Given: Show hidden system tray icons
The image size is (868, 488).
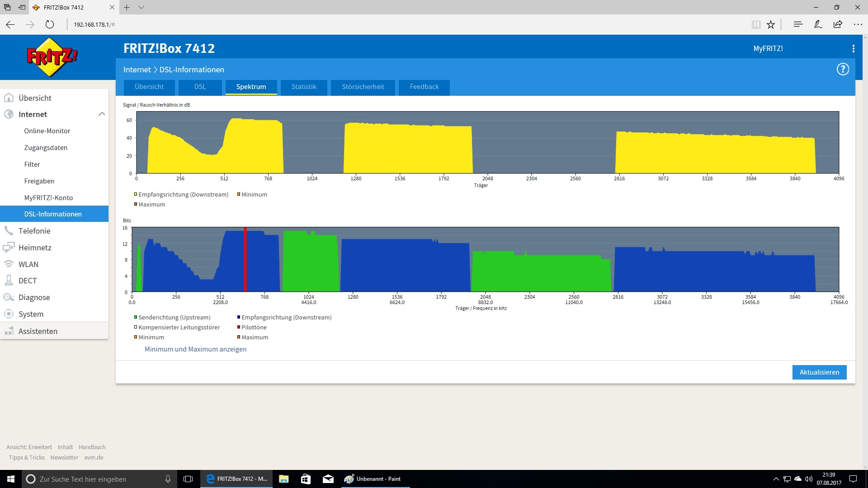Looking at the screenshot, I should (776, 479).
